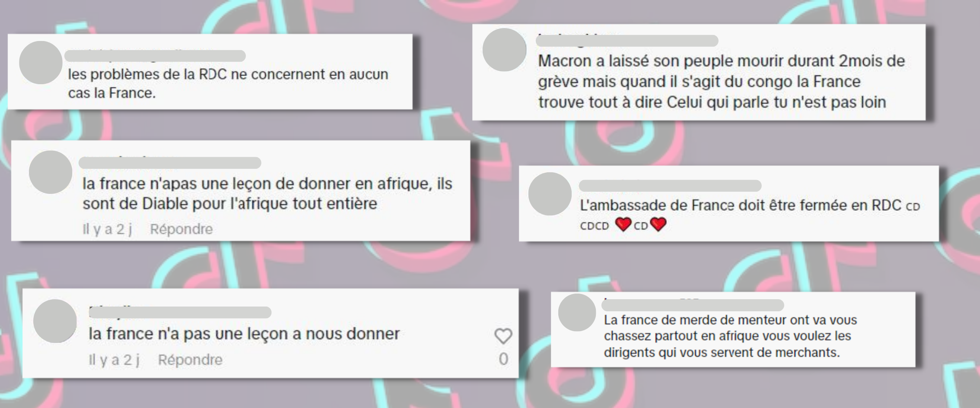Click the last red heart emoji in the ambassade comment
Image resolution: width=980 pixels, height=408 pixels.
pos(658,224)
